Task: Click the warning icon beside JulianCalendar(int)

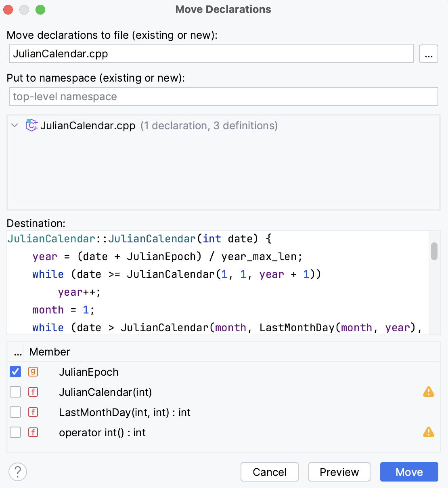Action: point(428,392)
